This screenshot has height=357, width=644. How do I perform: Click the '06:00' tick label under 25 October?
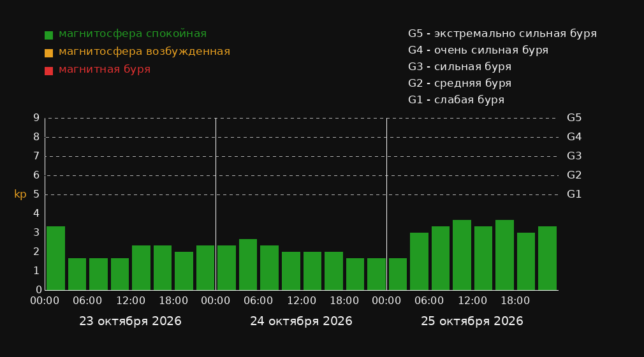pos(429,301)
